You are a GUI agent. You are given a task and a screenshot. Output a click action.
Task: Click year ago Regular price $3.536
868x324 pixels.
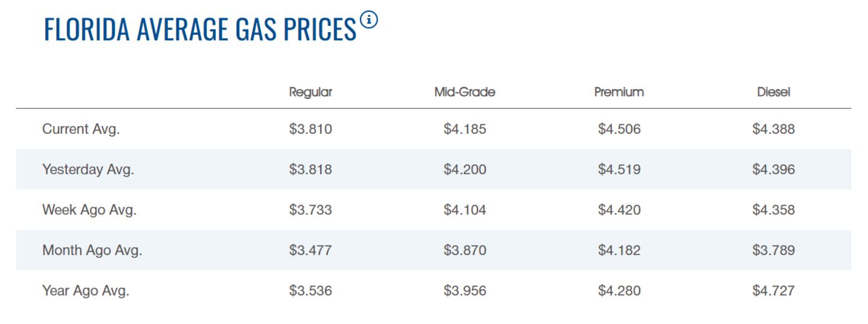pyautogui.click(x=310, y=291)
